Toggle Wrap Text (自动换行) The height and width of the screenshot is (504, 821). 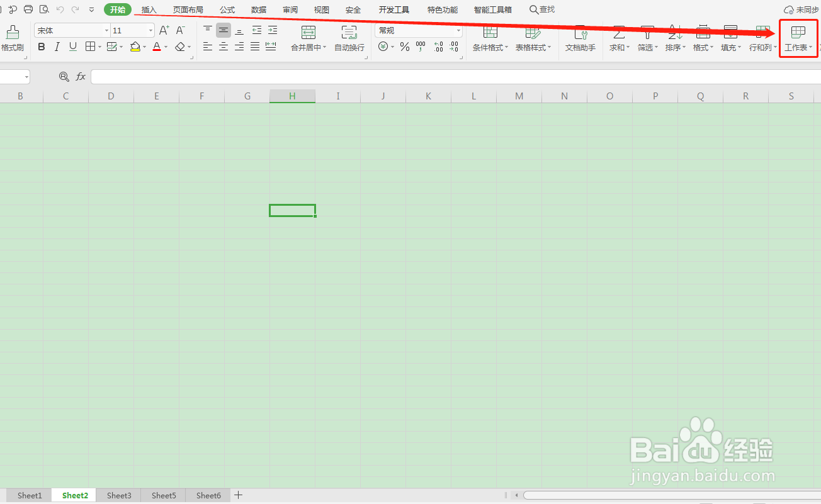coord(349,39)
